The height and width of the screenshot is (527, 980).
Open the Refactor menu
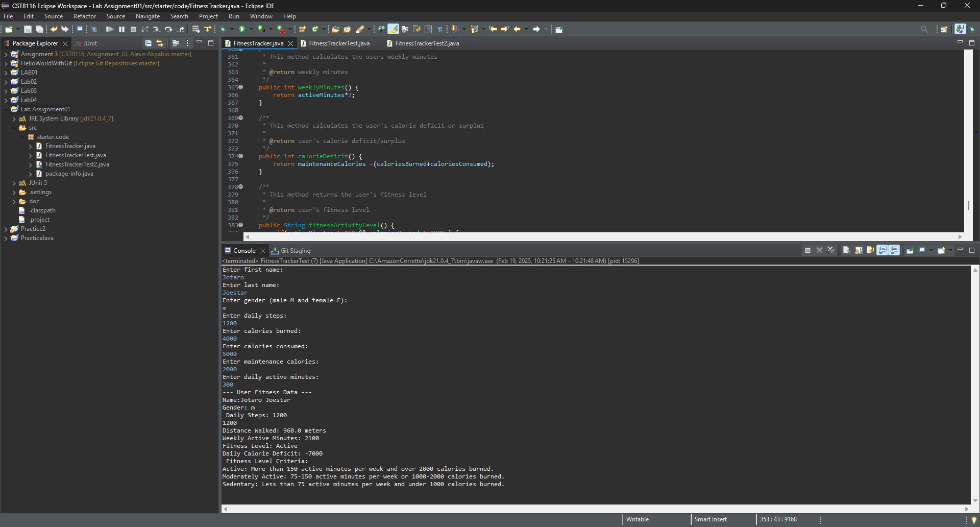[84, 16]
